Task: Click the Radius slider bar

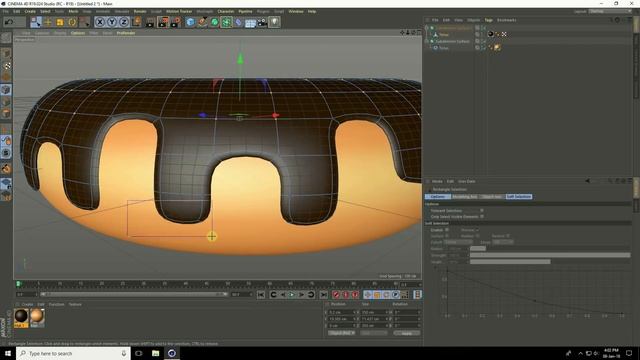Action: coord(550,249)
